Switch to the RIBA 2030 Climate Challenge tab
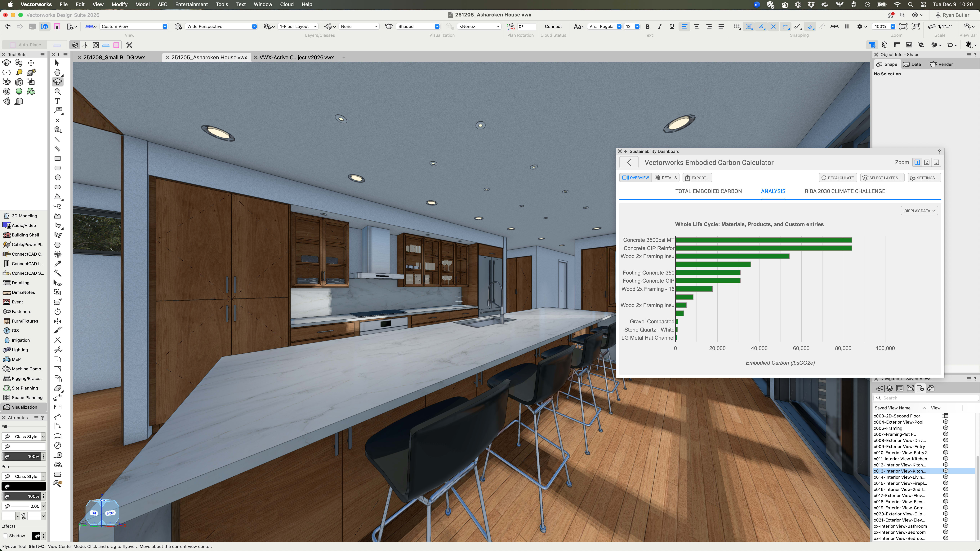 point(845,191)
